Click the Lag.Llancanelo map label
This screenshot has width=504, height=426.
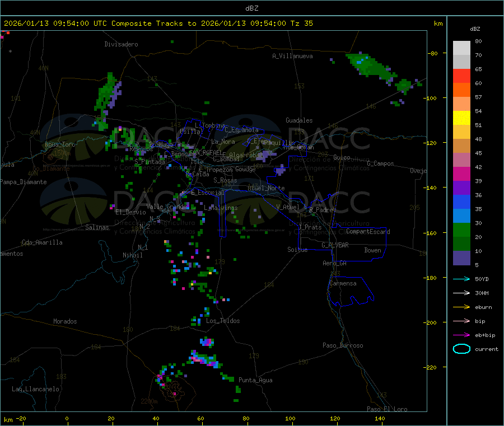(35, 390)
